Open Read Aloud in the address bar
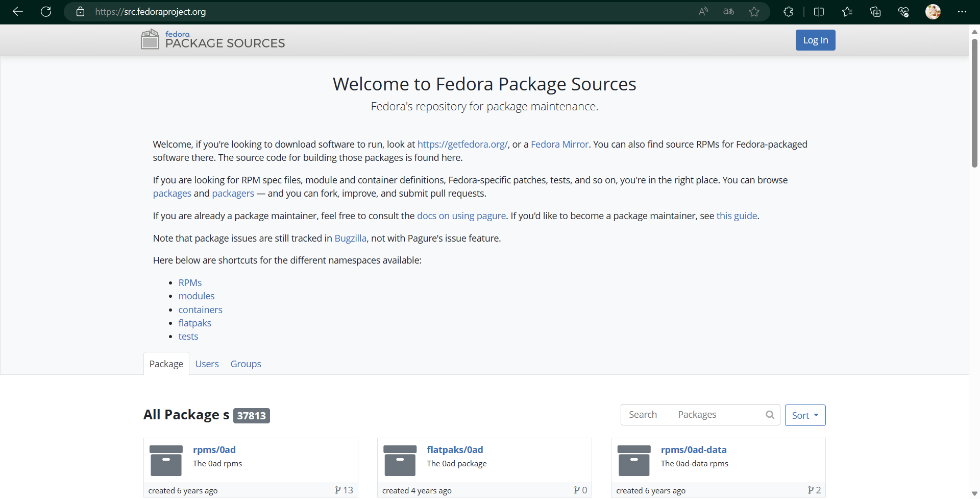 pyautogui.click(x=703, y=12)
